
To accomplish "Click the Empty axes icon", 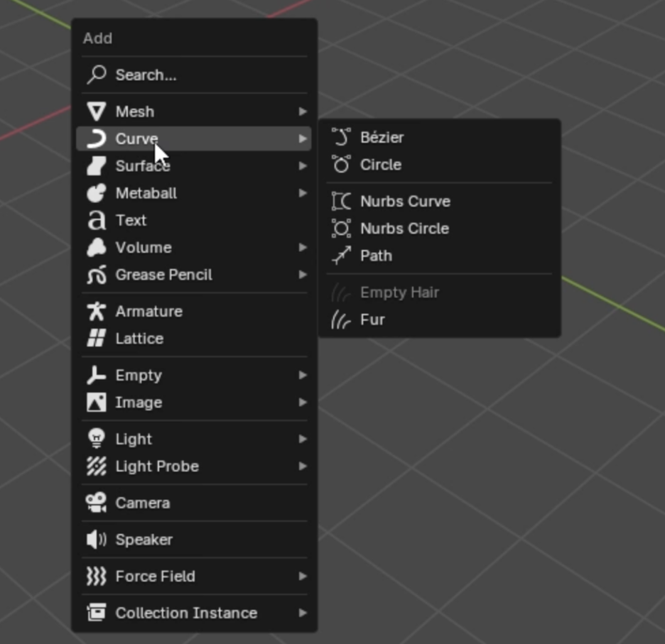I will click(97, 375).
